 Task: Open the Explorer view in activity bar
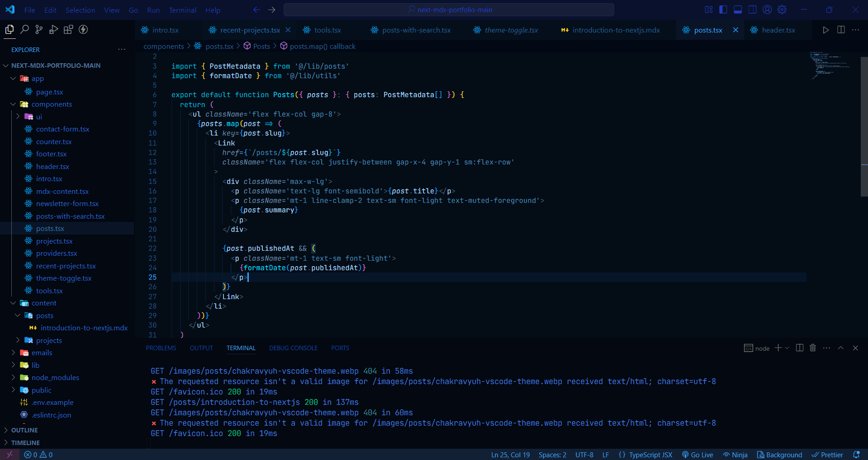pyautogui.click(x=9, y=30)
